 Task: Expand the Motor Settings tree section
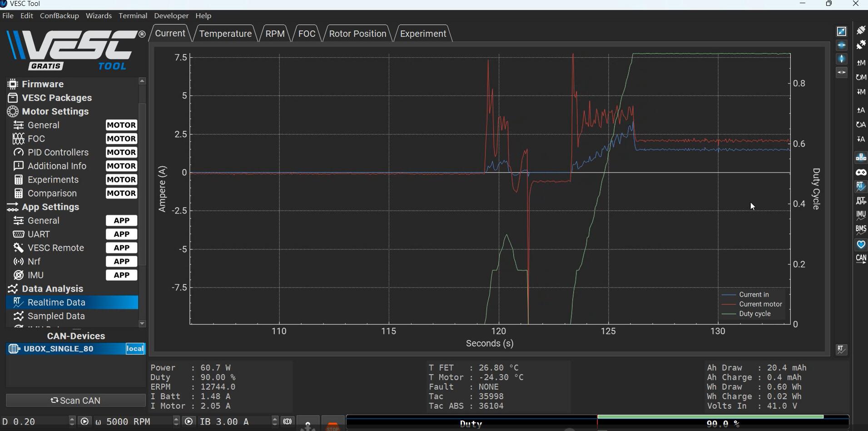click(55, 111)
